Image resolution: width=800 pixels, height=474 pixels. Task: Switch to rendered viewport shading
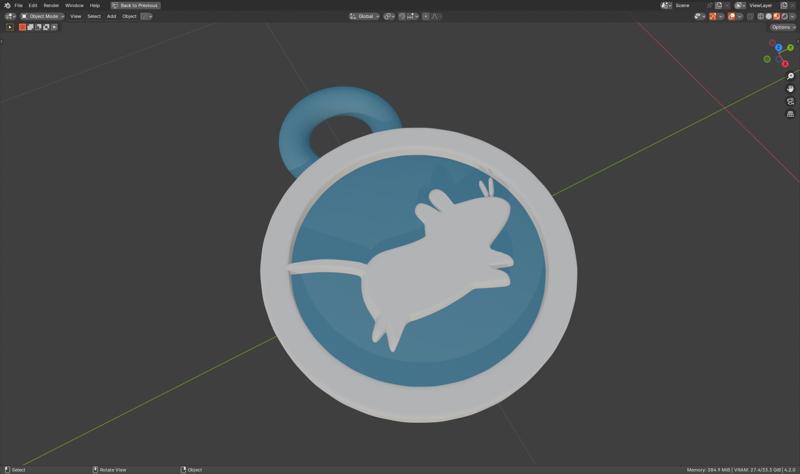click(x=785, y=16)
